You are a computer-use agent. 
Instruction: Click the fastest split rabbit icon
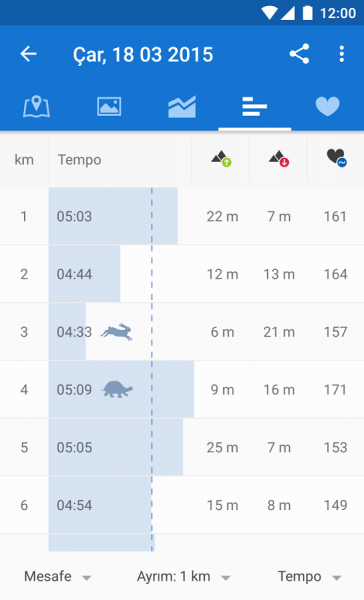pos(117,332)
